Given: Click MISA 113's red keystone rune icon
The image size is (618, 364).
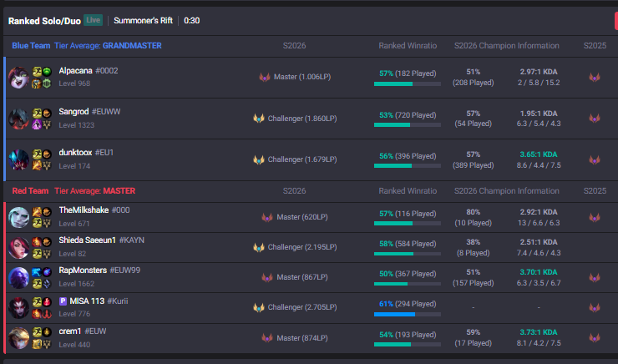Looking at the screenshot, I should pyautogui.click(x=47, y=302).
